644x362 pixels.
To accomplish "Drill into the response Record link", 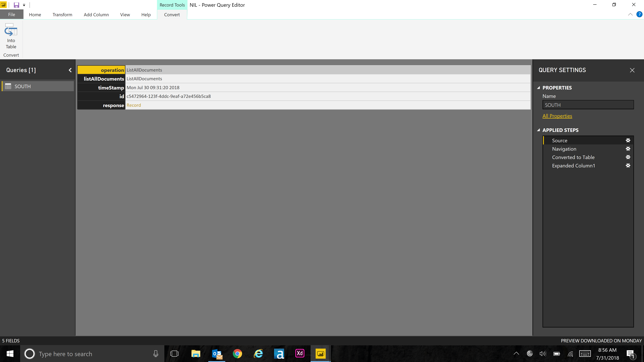I will pos(134,105).
